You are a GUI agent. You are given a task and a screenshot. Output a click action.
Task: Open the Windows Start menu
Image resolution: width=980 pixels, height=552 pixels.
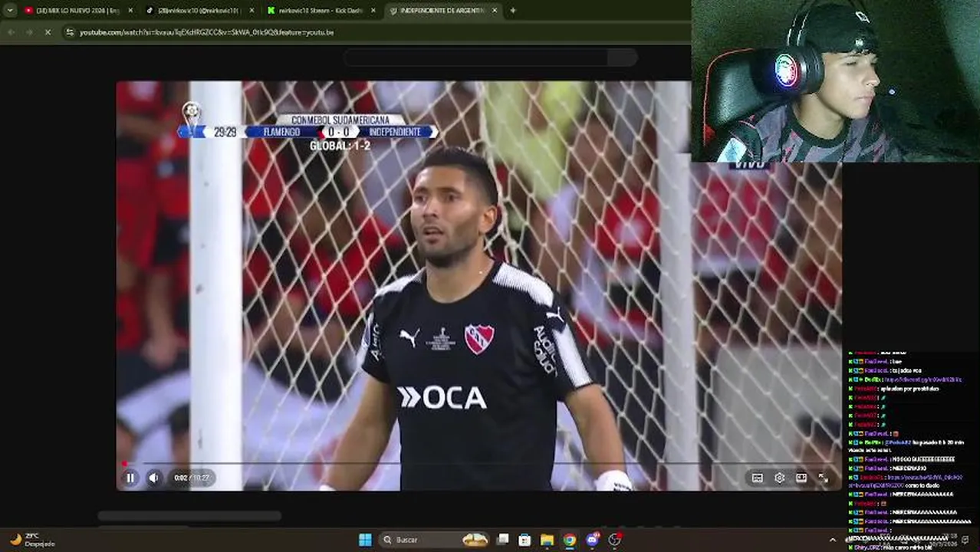point(365,540)
